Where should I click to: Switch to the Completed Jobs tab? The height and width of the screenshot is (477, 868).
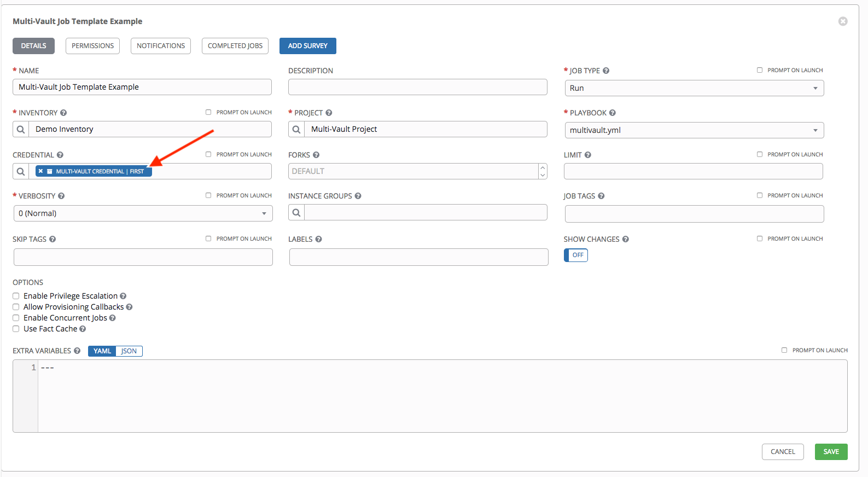(235, 46)
